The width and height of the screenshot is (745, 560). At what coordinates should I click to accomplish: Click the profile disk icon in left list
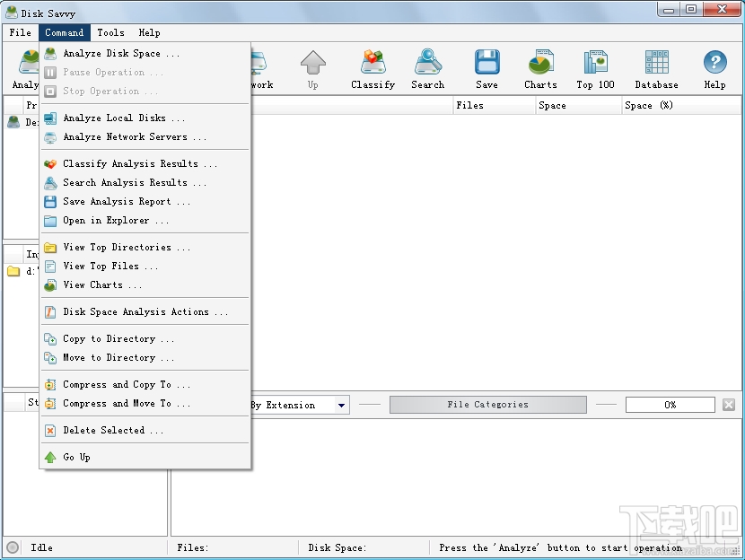point(13,122)
